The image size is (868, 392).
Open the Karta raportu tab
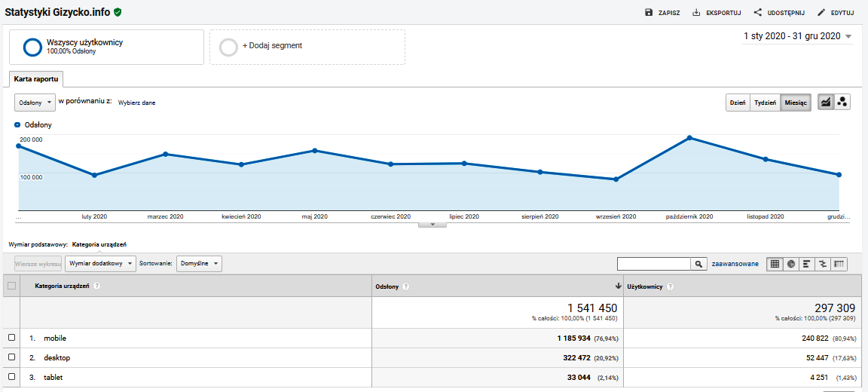tap(36, 78)
